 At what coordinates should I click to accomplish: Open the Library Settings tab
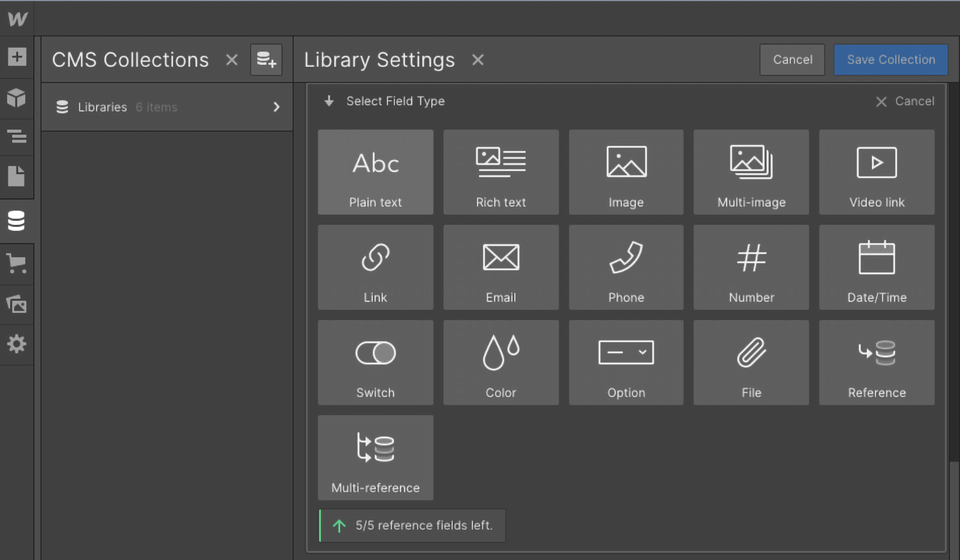379,60
